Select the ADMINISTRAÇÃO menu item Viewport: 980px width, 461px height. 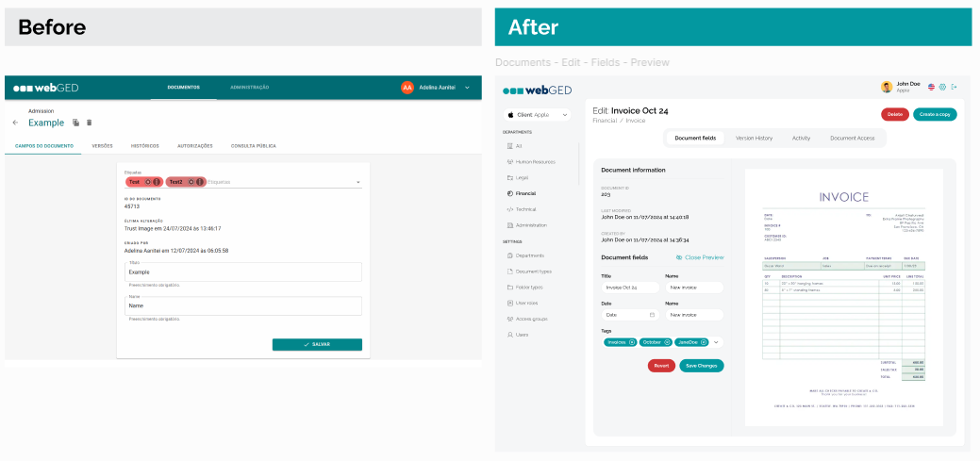tap(249, 88)
